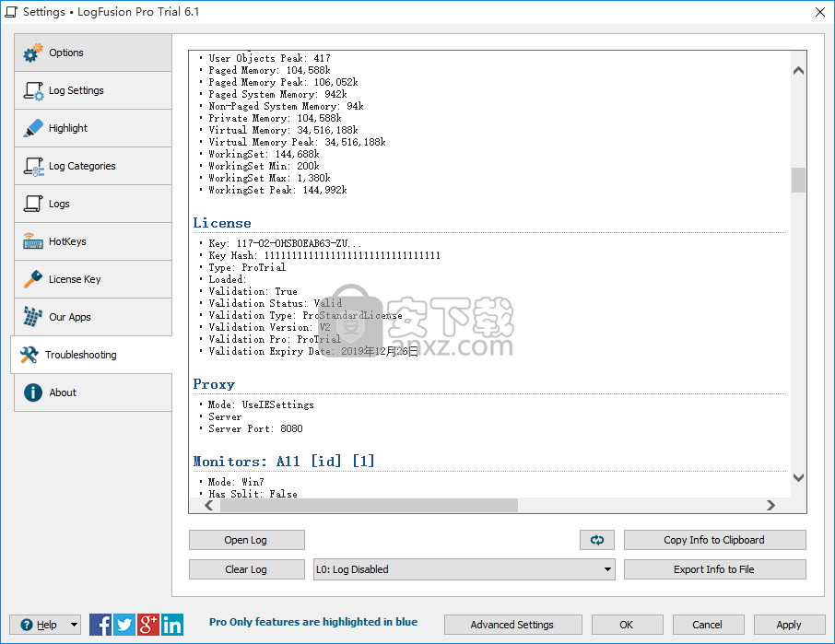Click the Our Apps icon
This screenshot has height=644, width=835.
(33, 317)
